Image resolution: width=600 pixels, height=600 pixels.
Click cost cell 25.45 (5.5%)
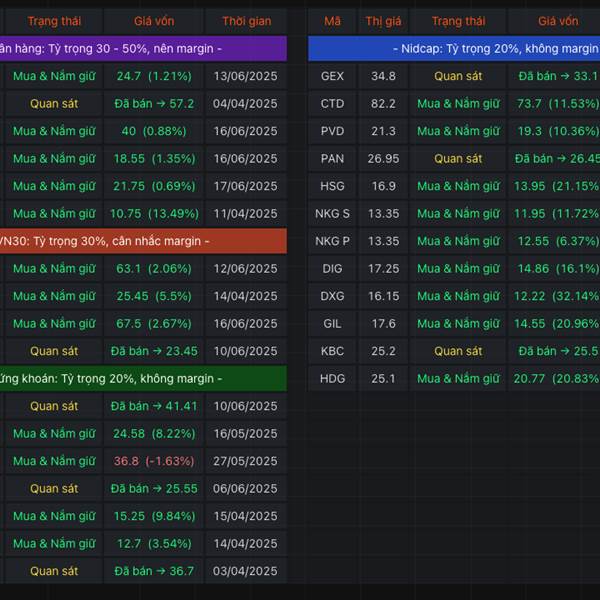pyautogui.click(x=154, y=296)
